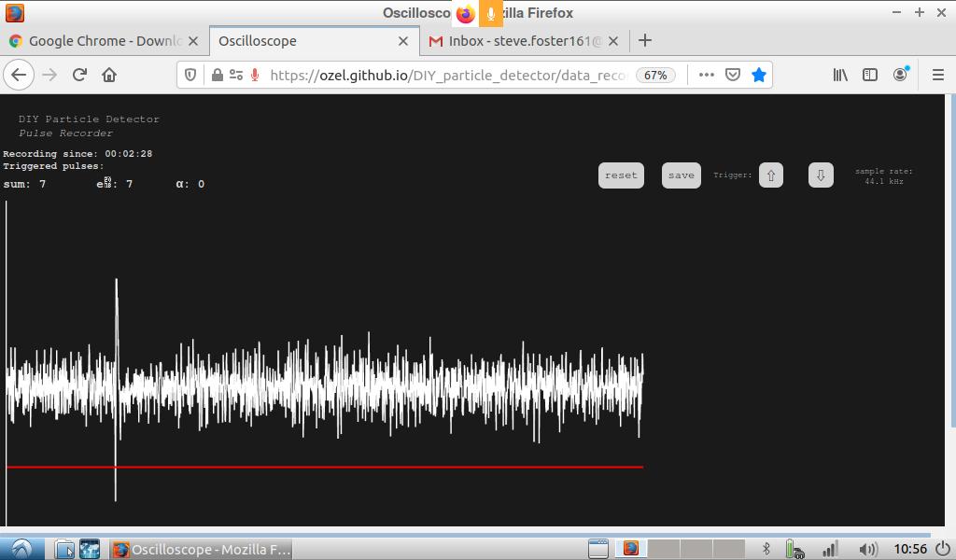Viewport: 956px width, 560px height.
Task: Open the Pocket save icon
Action: (733, 75)
